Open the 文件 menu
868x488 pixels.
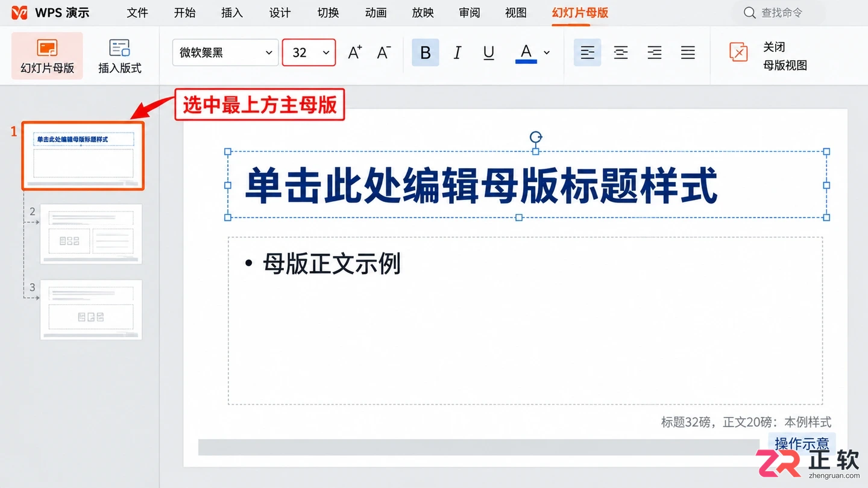[137, 13]
